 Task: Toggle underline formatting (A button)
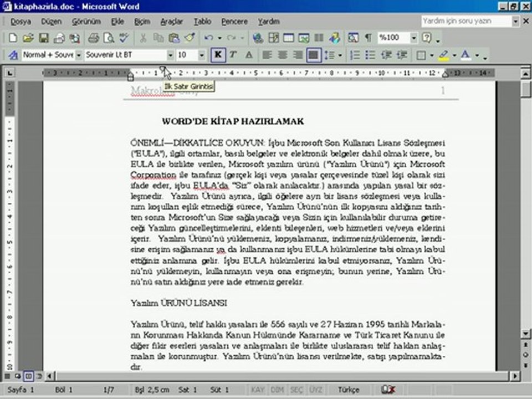pos(249,55)
